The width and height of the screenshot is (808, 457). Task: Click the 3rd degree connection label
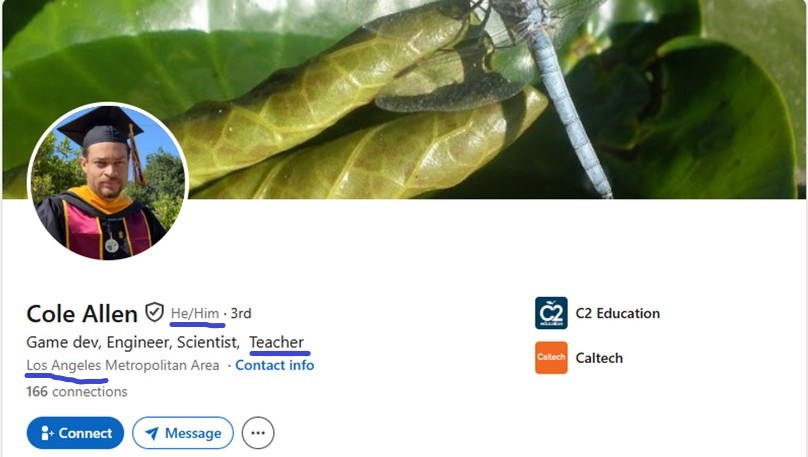click(241, 313)
